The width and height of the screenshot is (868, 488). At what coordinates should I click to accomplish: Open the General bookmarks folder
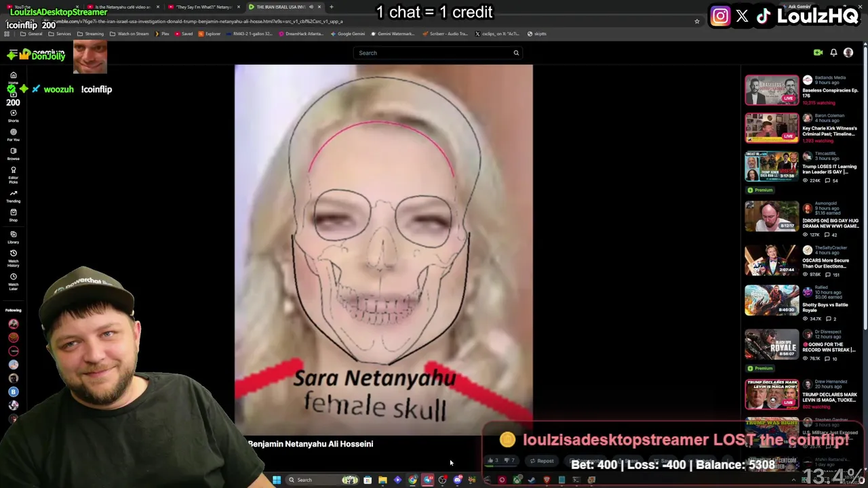click(31, 34)
